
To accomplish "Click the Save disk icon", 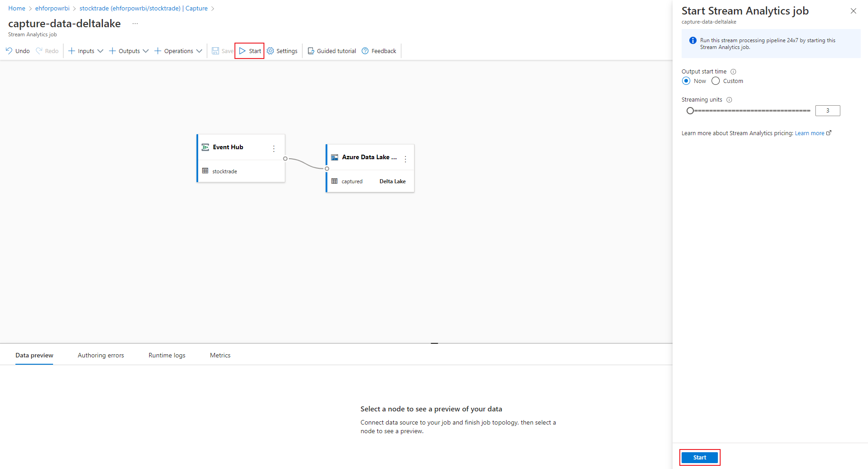I will [215, 51].
